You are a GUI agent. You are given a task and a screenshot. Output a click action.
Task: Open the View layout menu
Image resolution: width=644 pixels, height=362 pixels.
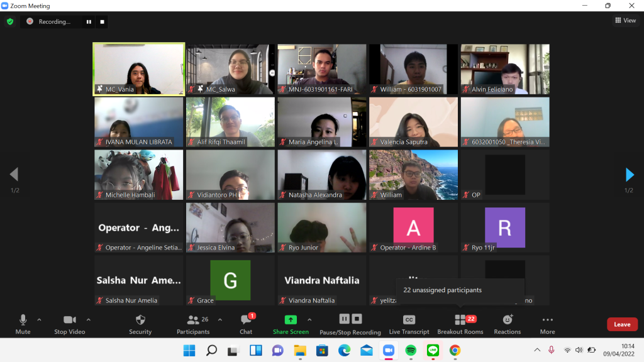click(x=625, y=21)
